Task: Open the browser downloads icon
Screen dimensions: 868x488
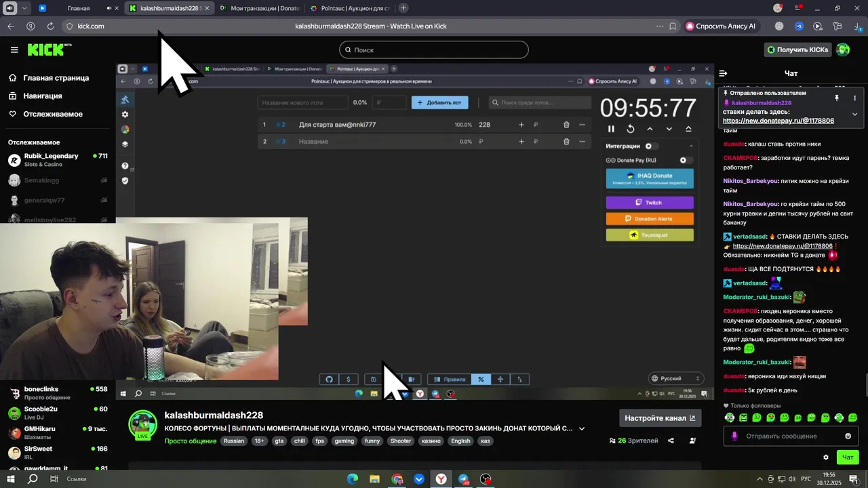Action: pos(858,26)
